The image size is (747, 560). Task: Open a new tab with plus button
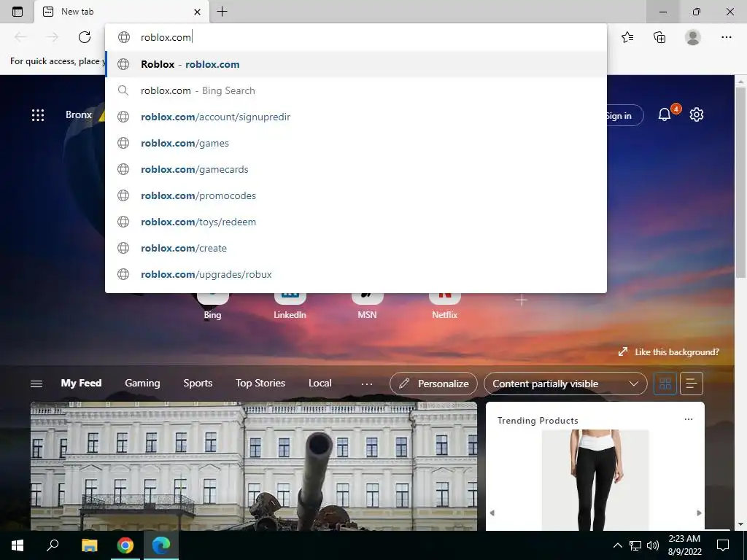click(222, 12)
